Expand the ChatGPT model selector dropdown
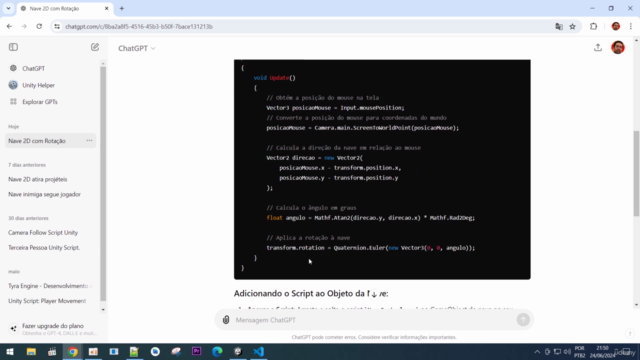Viewport: 640px width, 360px height. (x=137, y=48)
